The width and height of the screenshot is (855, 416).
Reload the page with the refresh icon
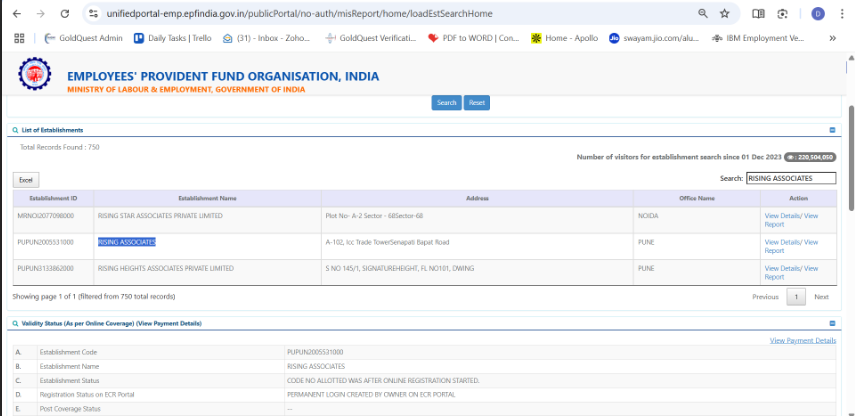click(x=65, y=14)
